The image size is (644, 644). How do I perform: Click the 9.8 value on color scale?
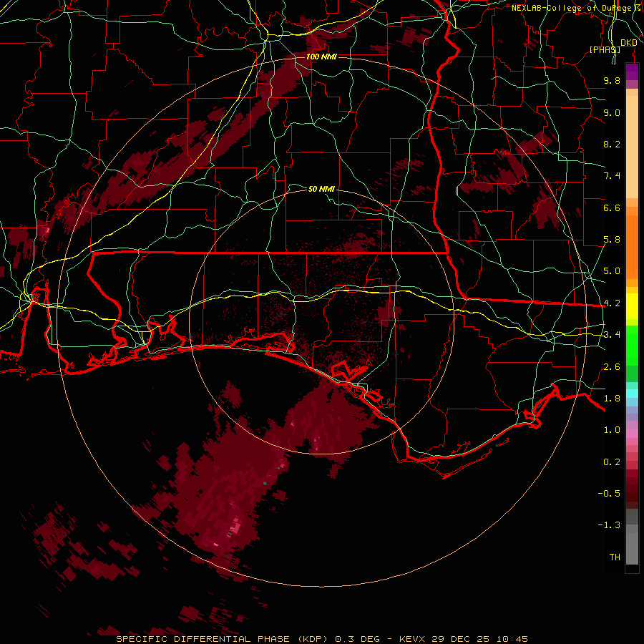612,80
